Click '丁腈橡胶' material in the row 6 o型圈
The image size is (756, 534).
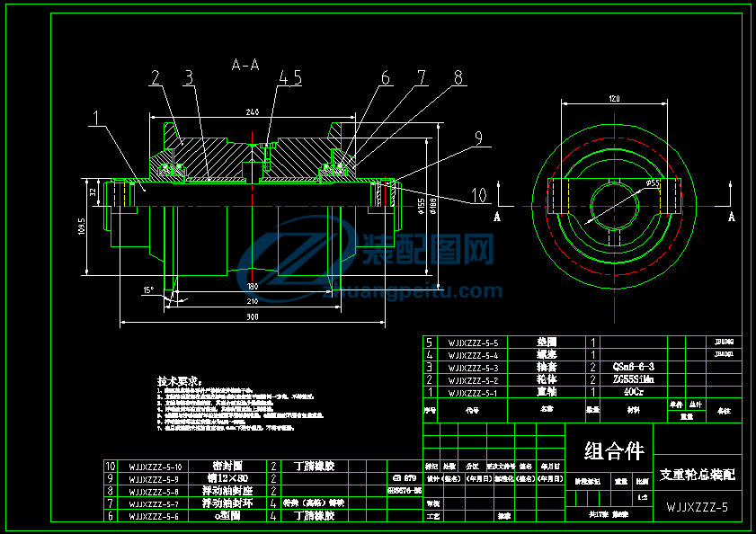[x=315, y=516]
